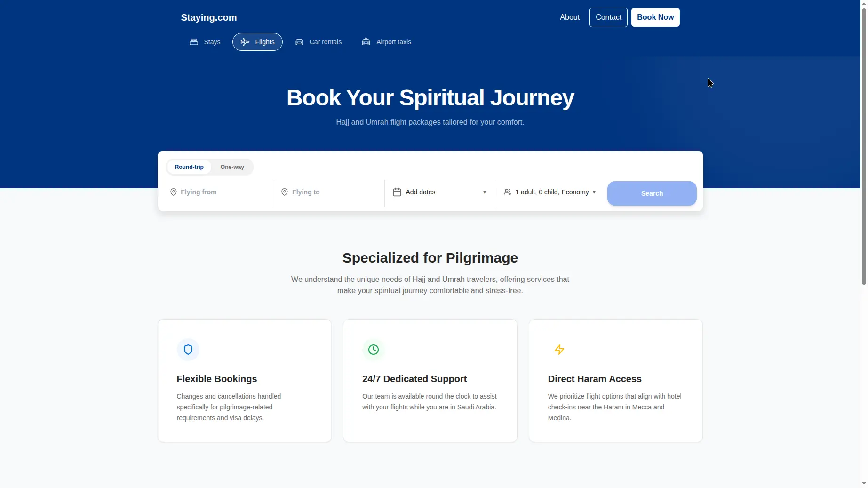The width and height of the screenshot is (868, 488).
Task: Open the About page link
Action: (x=570, y=17)
